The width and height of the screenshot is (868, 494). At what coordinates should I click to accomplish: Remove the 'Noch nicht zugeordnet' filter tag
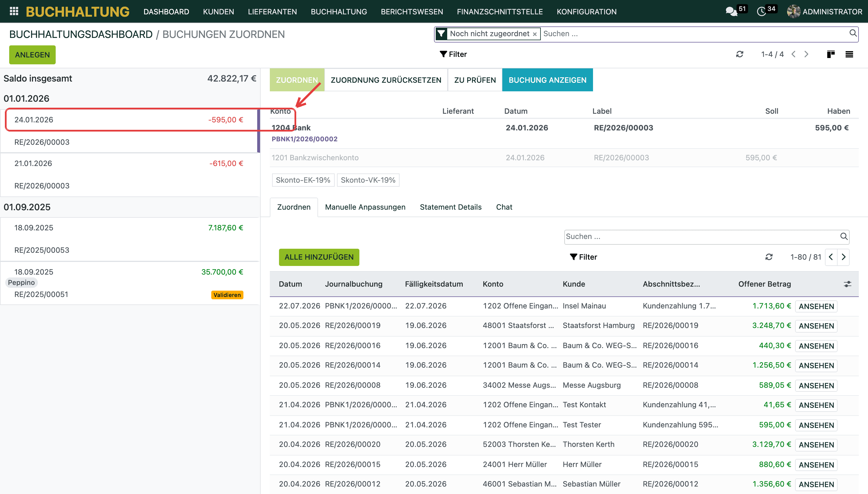[535, 34]
